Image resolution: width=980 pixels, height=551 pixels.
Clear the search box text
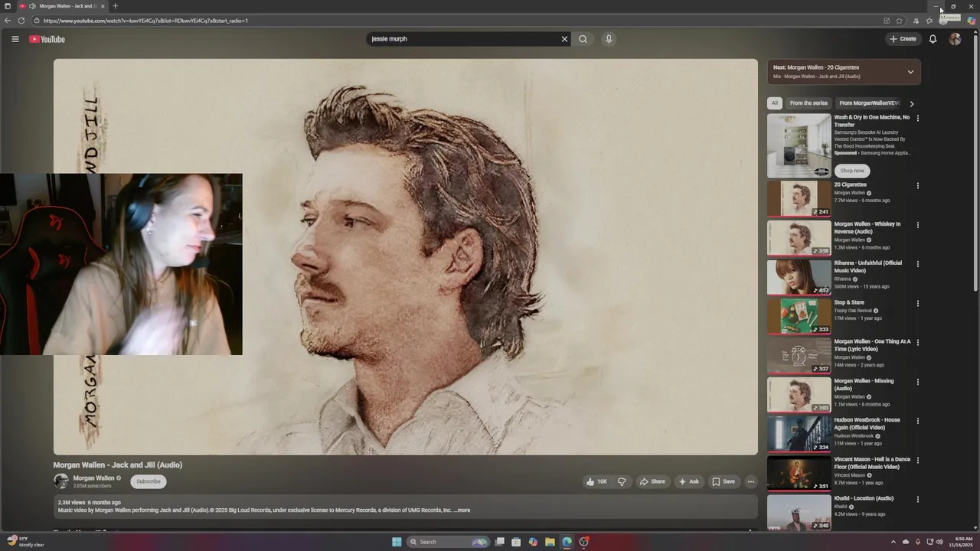(x=564, y=39)
